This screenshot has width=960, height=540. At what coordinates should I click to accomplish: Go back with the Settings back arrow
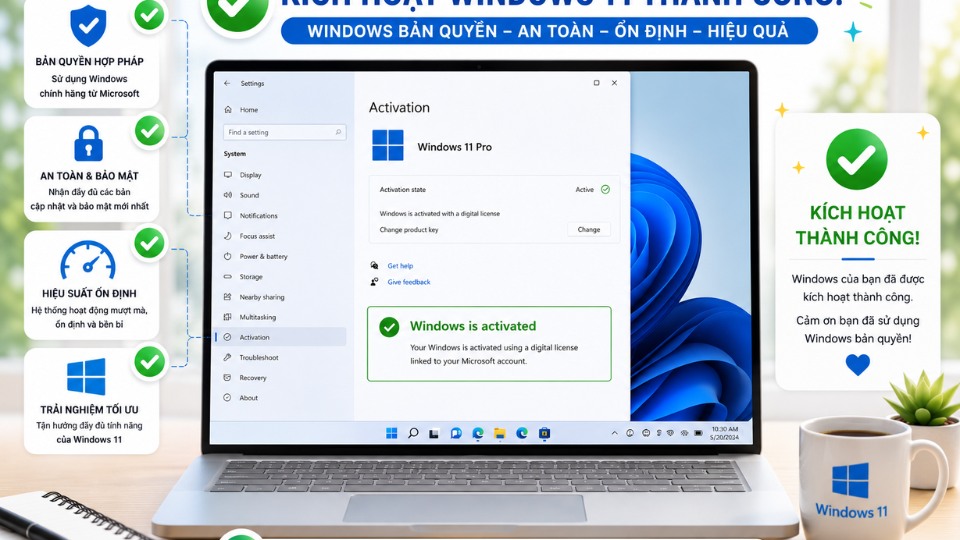click(227, 83)
